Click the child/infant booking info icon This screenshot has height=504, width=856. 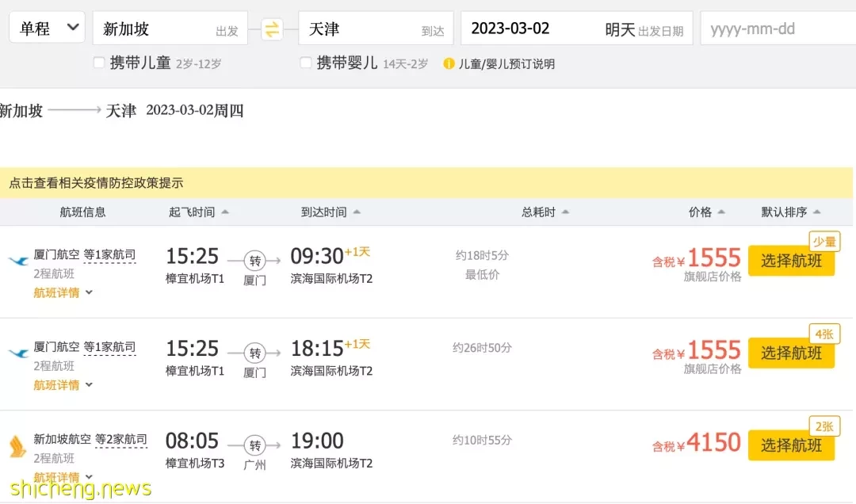pos(449,64)
